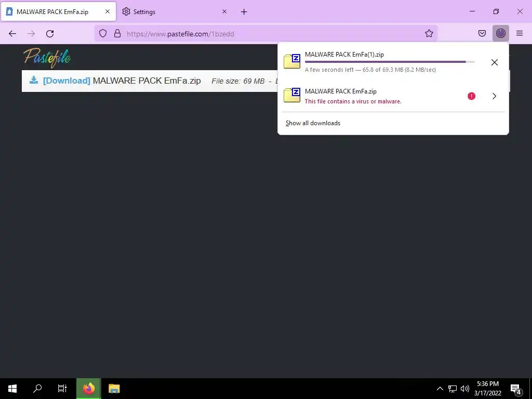Image resolution: width=532 pixels, height=399 pixels.
Task: Click the download progress bar
Action: [x=390, y=62]
